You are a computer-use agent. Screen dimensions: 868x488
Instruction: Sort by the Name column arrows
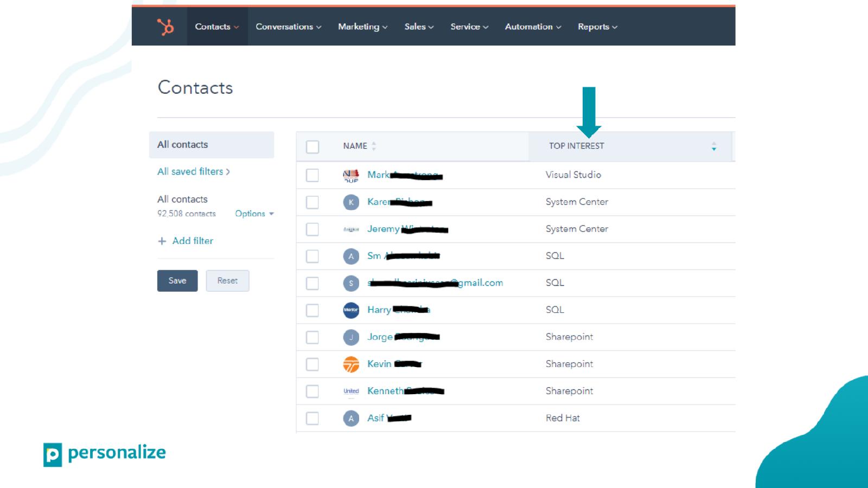[374, 146]
